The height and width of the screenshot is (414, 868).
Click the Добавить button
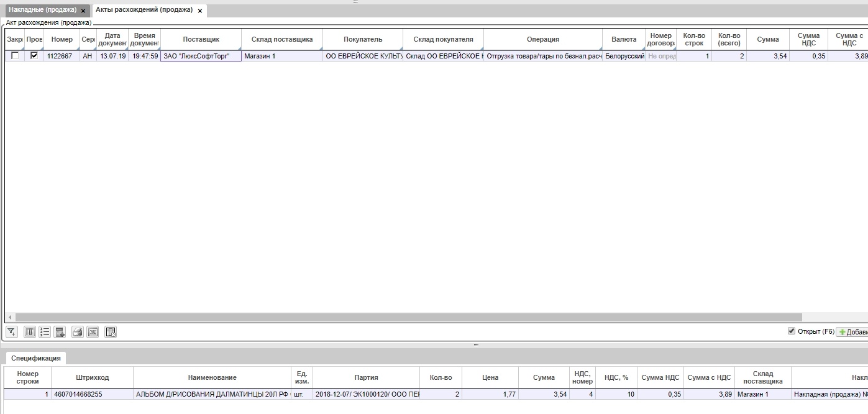(x=852, y=332)
